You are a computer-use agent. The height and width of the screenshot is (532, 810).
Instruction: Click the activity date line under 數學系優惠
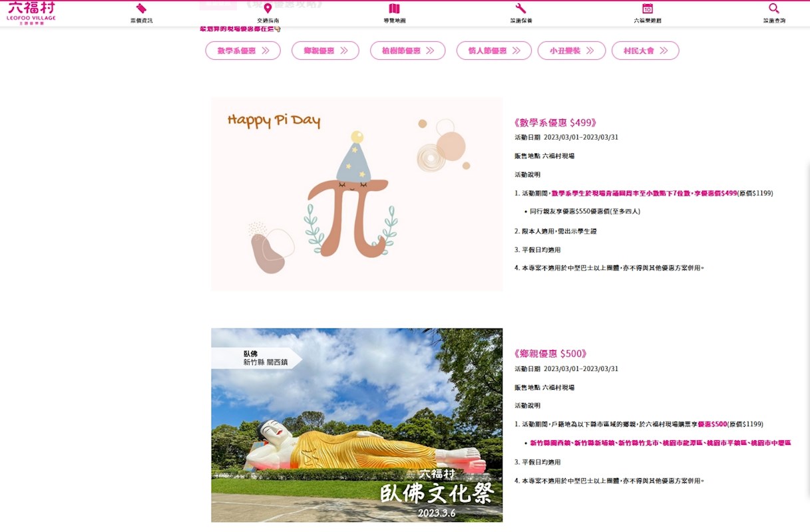pos(566,138)
